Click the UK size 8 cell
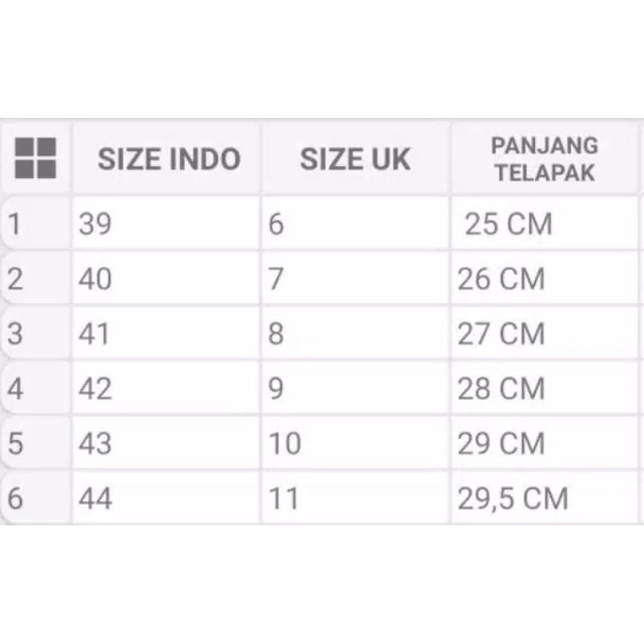Image resolution: width=644 pixels, height=644 pixels. click(x=355, y=334)
